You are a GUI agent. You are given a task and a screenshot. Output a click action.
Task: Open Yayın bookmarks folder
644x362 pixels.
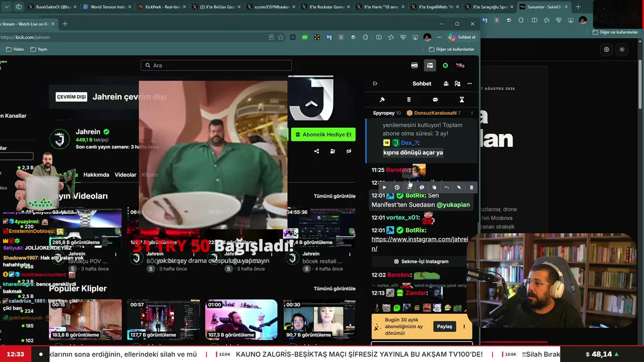pos(39,49)
